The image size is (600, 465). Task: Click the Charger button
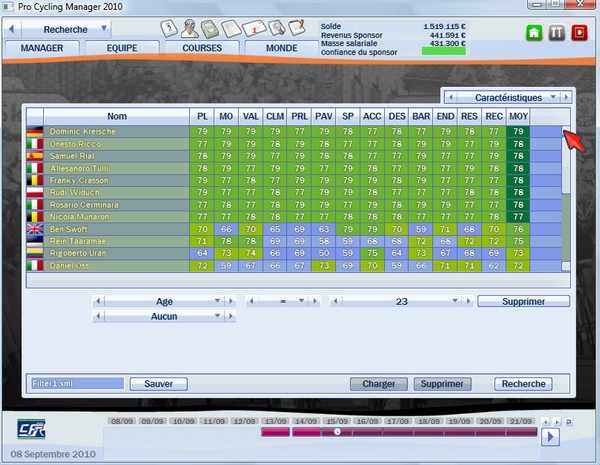click(x=379, y=384)
